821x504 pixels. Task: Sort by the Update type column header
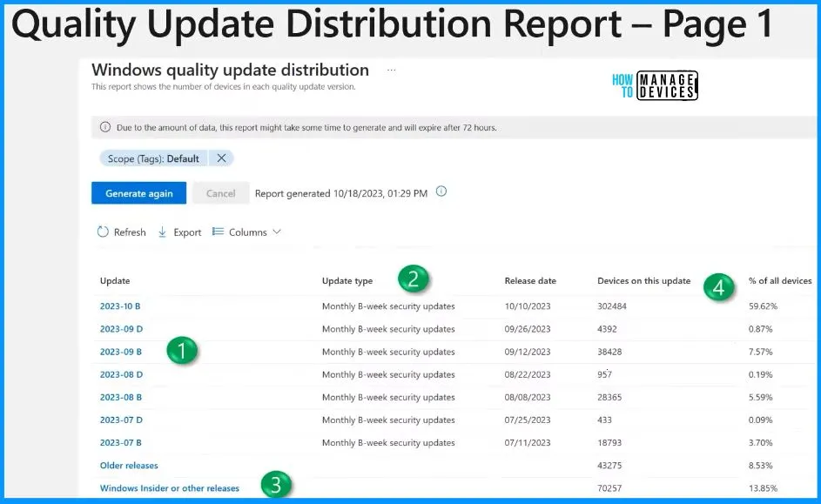(347, 280)
